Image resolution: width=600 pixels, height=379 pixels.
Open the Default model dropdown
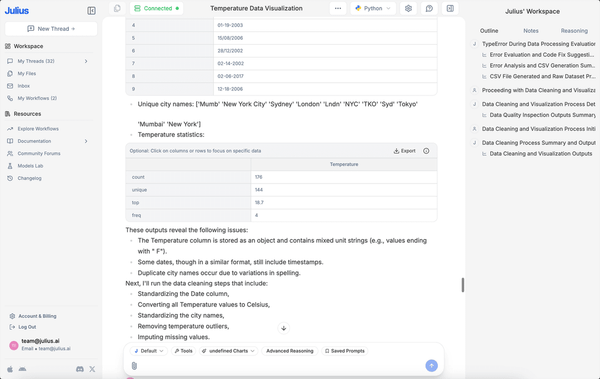pos(149,351)
